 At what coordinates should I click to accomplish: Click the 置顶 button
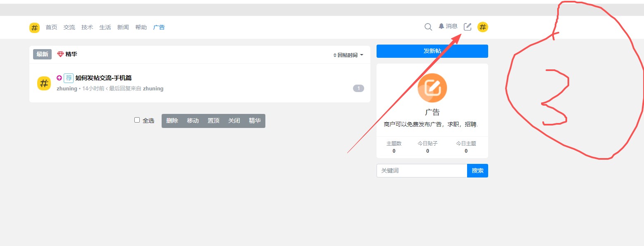213,121
